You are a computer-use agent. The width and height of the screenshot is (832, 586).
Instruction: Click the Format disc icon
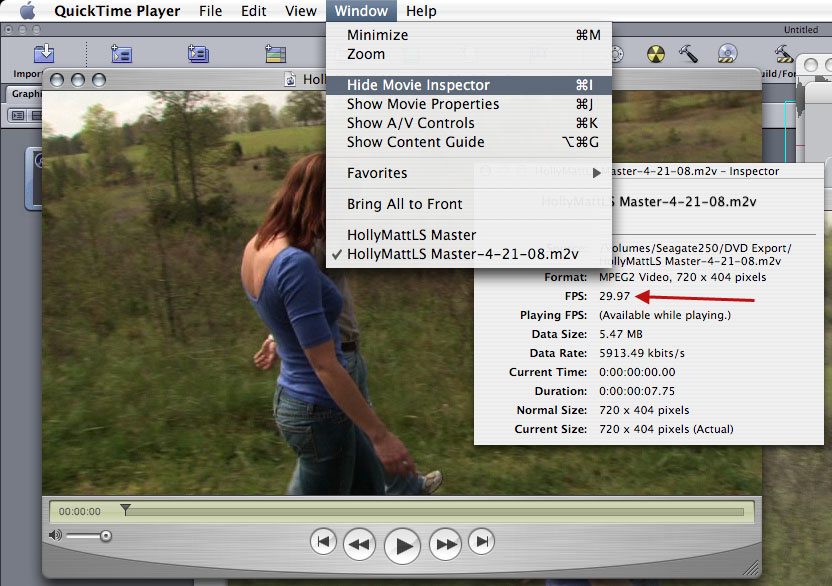[727, 54]
